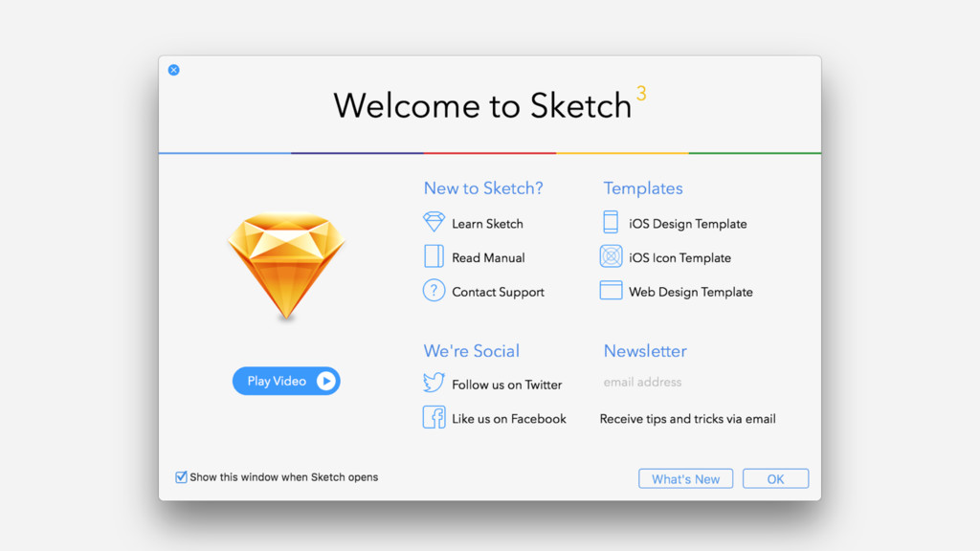The width and height of the screenshot is (980, 551).
Task: Click the browser window icon for Web Design Template
Action: coord(611,291)
